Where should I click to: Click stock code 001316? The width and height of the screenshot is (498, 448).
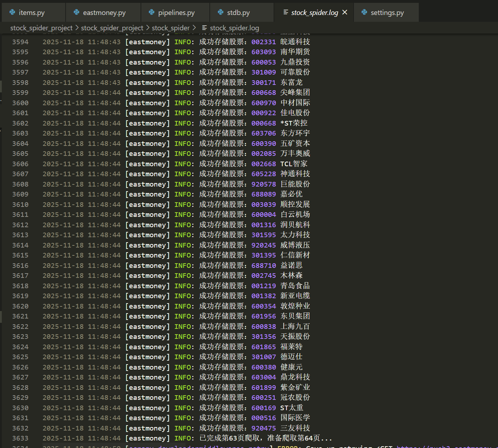[264, 225]
